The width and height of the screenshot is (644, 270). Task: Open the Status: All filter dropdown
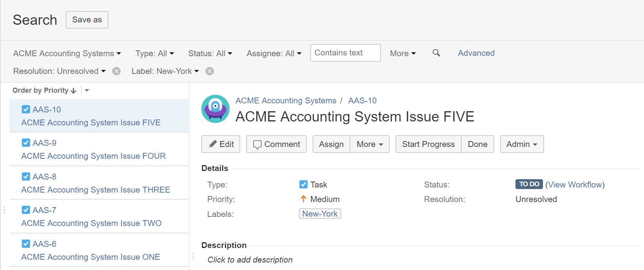tap(210, 53)
